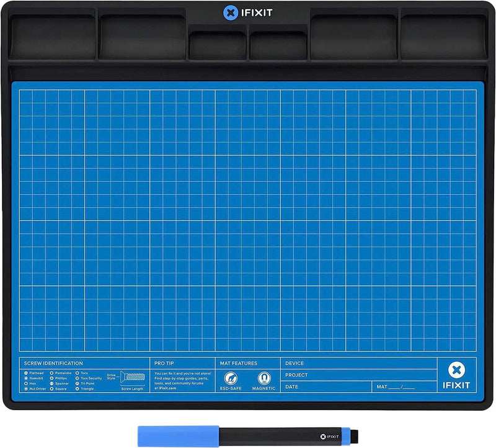Viewport: 496px width, 448px height.
Task: Click the iFixit logo icon at top
Action: [x=230, y=13]
